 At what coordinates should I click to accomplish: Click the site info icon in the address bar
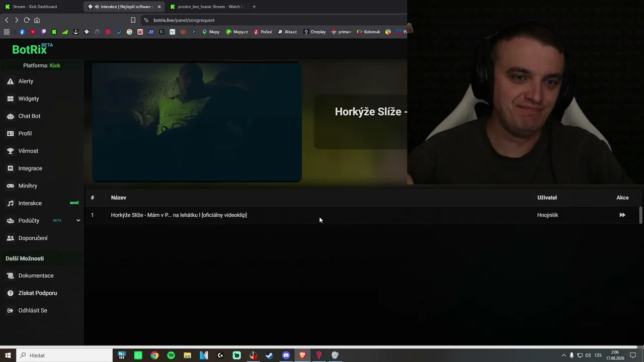[x=146, y=20]
